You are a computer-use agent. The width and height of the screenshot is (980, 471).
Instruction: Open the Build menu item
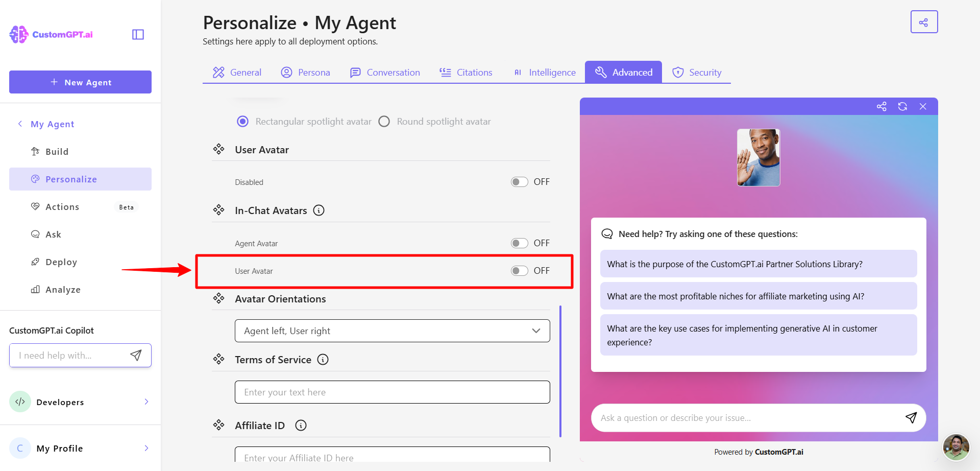point(80,151)
